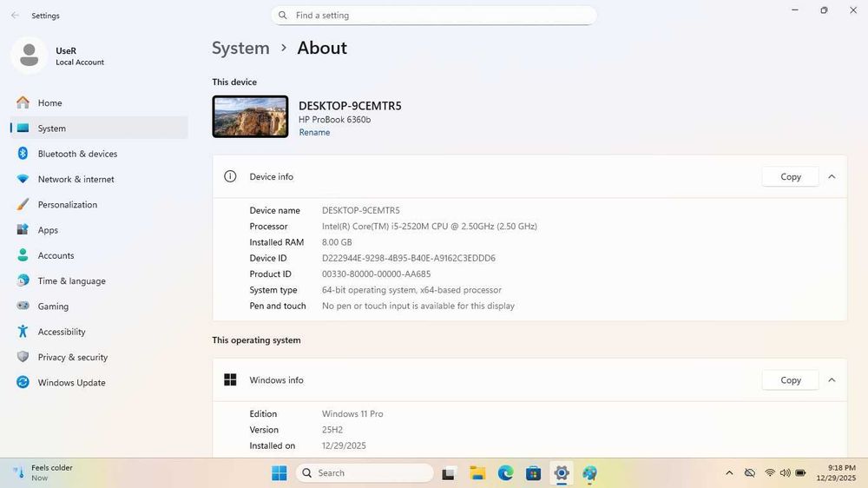Screen dimensions: 868x488
Task: Click the Installed RAM value 8.00 GB
Action: tap(337, 242)
